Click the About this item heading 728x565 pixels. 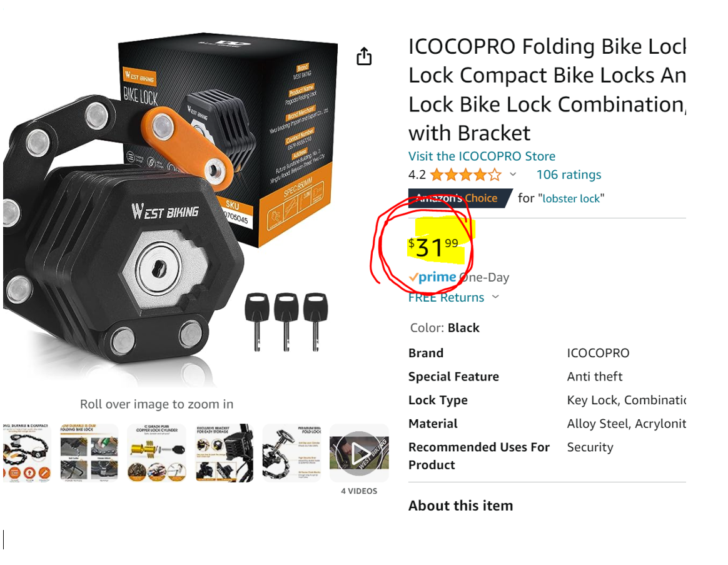pos(461,506)
